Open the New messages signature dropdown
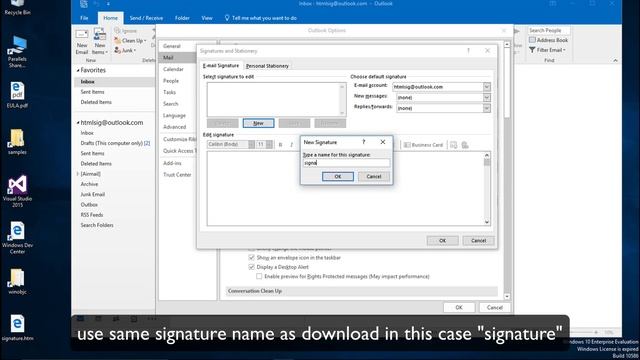The height and width of the screenshot is (360, 640). (x=487, y=98)
